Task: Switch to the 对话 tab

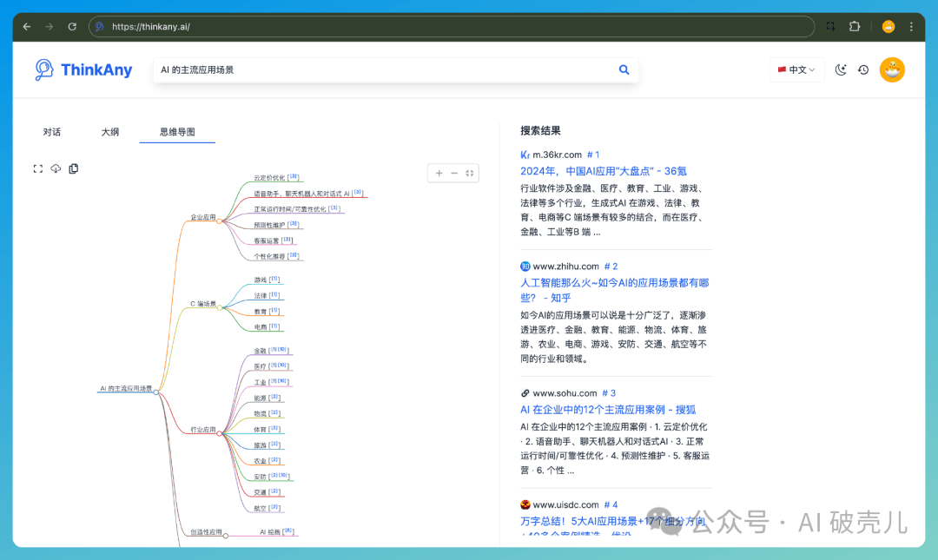Action: (x=51, y=132)
